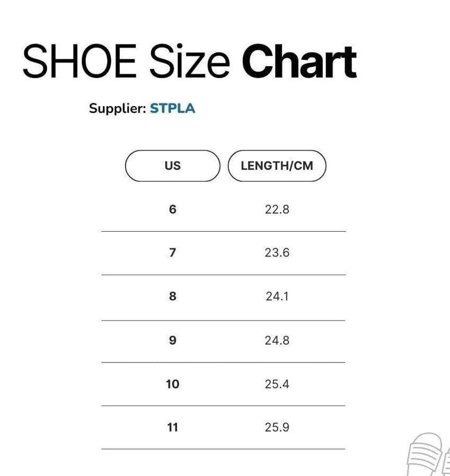Screen dimensions: 450x476
Task: Click the 23.6 length value
Action: (x=277, y=253)
